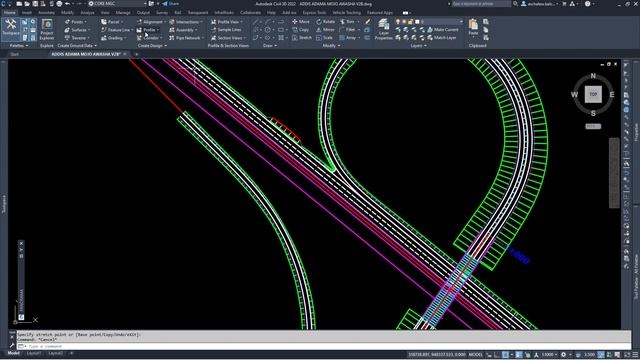
Task: Toggle layer lock icon in layer dropdown
Action: (x=410, y=22)
